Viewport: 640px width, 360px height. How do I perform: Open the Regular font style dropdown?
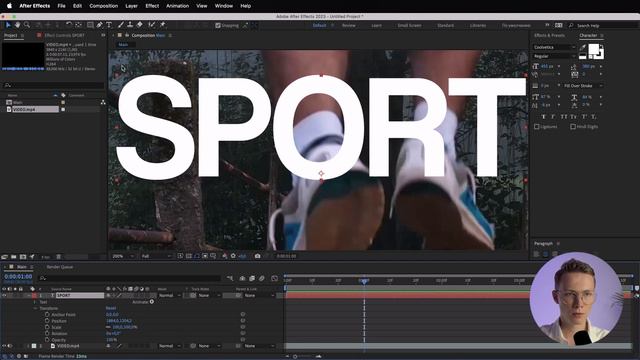[554, 56]
